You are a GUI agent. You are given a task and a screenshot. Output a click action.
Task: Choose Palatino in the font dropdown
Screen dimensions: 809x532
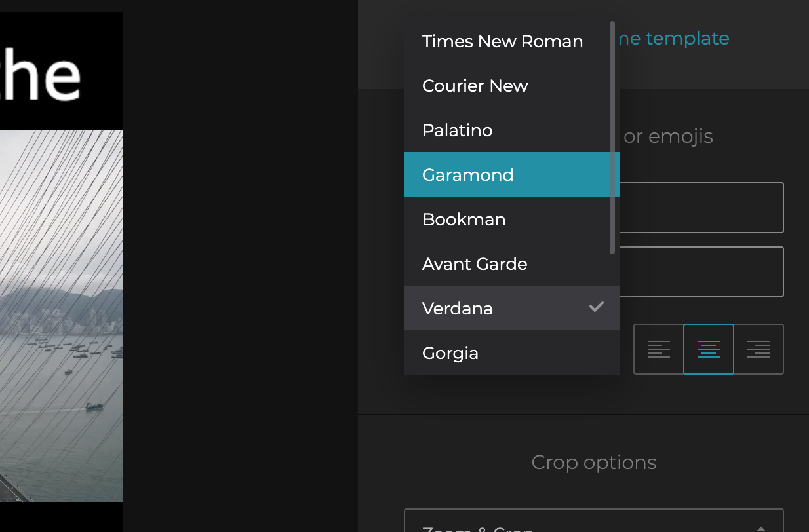tap(457, 130)
